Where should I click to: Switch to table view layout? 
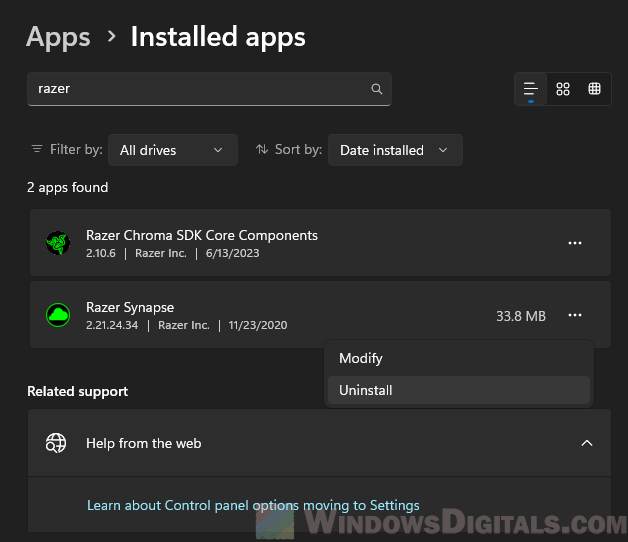click(594, 89)
